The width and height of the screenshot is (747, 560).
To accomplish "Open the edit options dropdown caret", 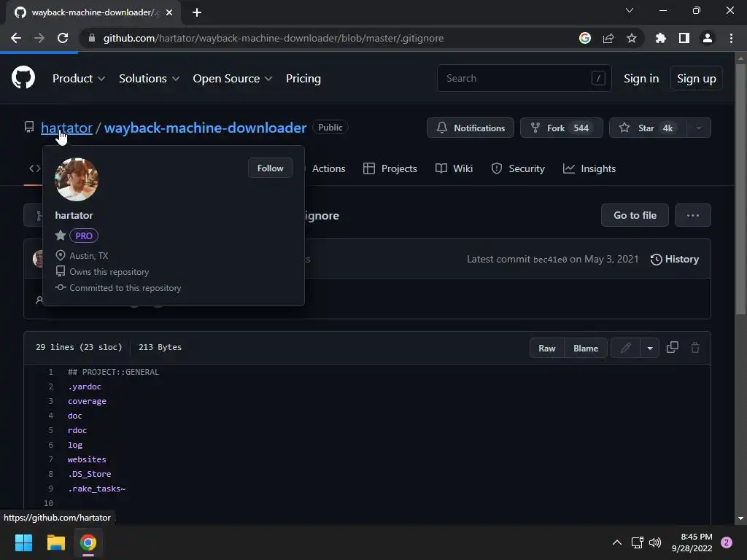I will click(x=650, y=348).
